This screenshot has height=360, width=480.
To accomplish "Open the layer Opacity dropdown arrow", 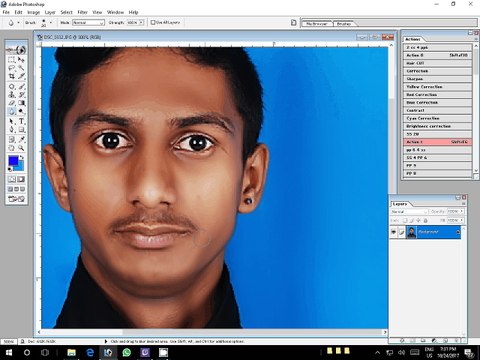I will [462, 211].
